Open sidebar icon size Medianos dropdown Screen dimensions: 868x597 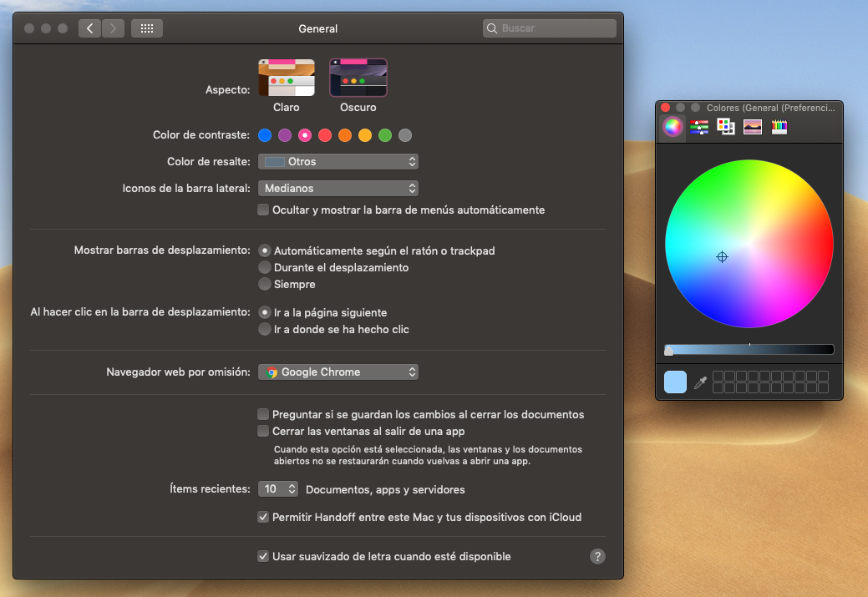coord(338,188)
